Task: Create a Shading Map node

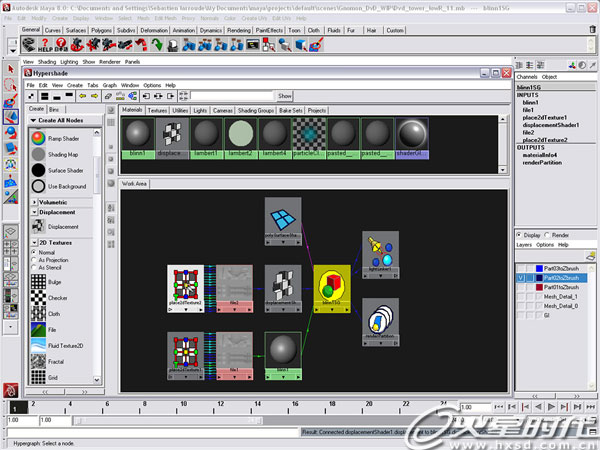Action: pos(38,154)
